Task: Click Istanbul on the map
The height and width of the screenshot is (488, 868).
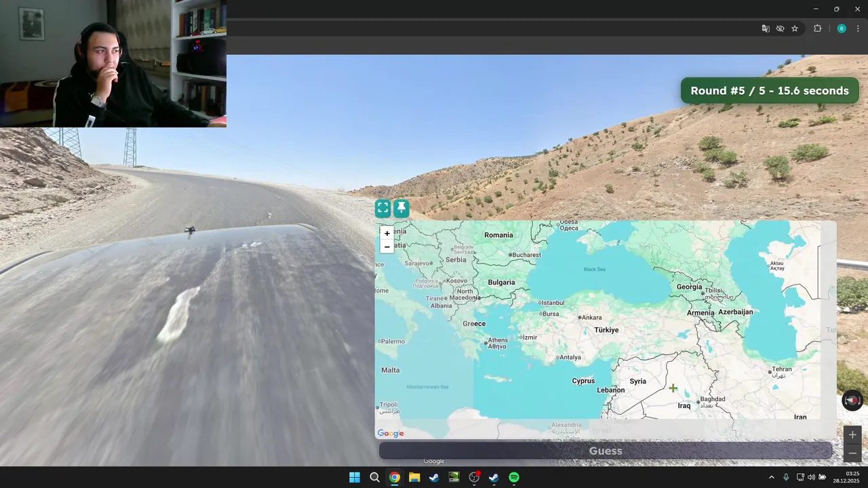Action: tap(551, 302)
